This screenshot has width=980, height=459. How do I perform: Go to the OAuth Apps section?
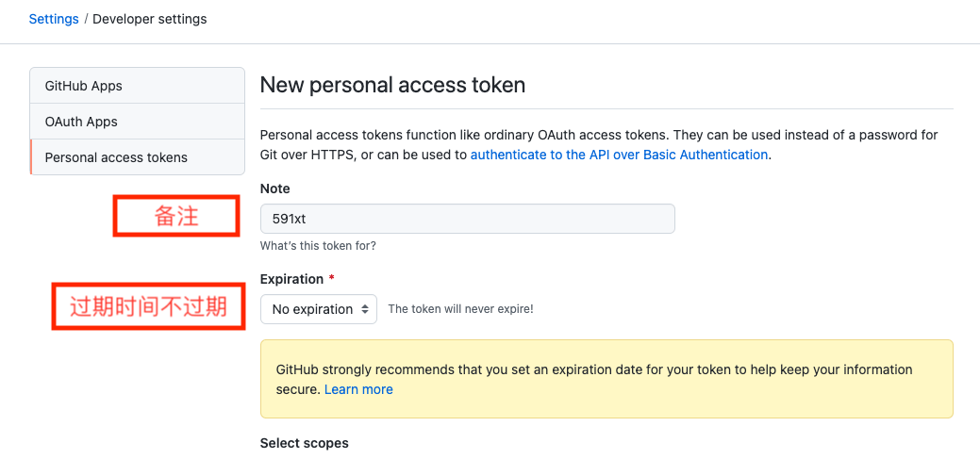coord(81,122)
